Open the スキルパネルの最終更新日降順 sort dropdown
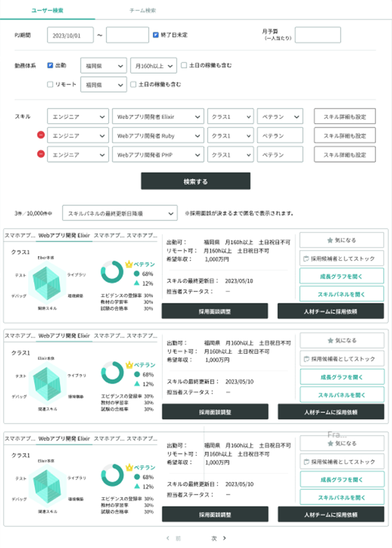Screen dimensions: 392x548 [x=120, y=213]
